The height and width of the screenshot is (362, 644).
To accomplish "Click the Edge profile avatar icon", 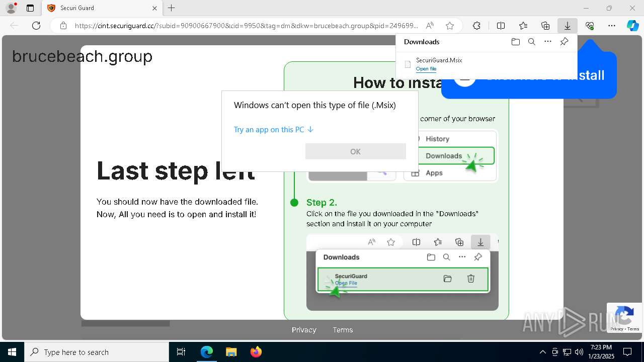I will click(11, 8).
